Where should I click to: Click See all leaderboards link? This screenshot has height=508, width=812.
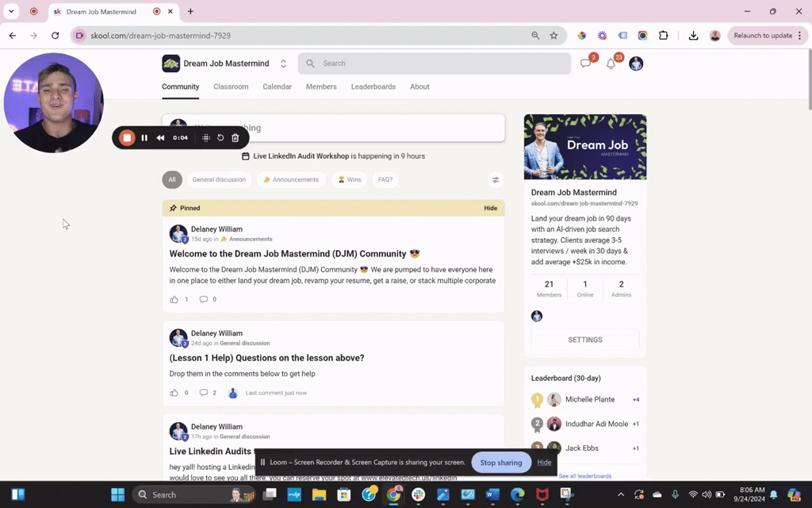coord(585,476)
